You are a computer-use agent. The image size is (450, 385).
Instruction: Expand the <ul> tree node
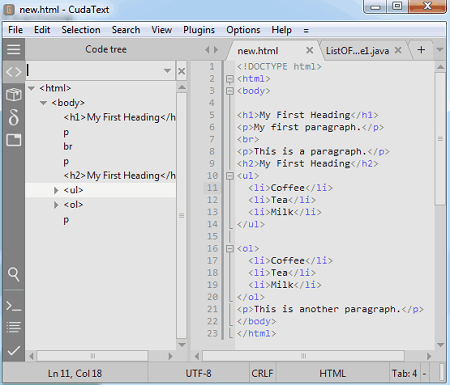click(x=56, y=190)
